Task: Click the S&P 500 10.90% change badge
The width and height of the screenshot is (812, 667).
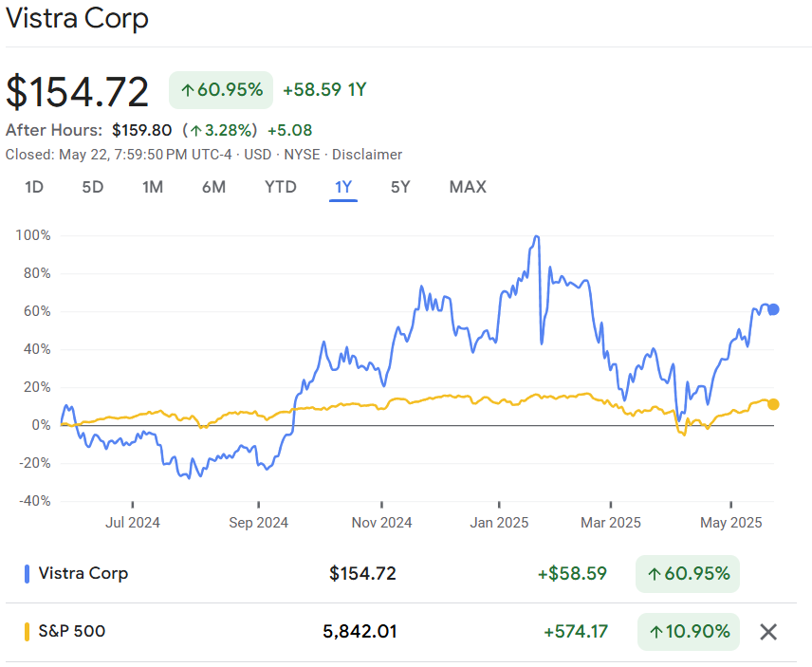Action: click(688, 632)
